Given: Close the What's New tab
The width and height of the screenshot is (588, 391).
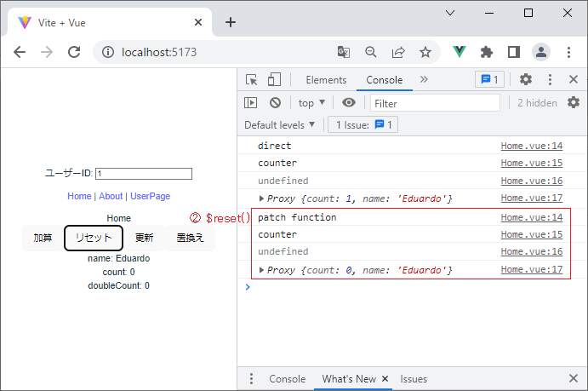Looking at the screenshot, I should tap(385, 379).
